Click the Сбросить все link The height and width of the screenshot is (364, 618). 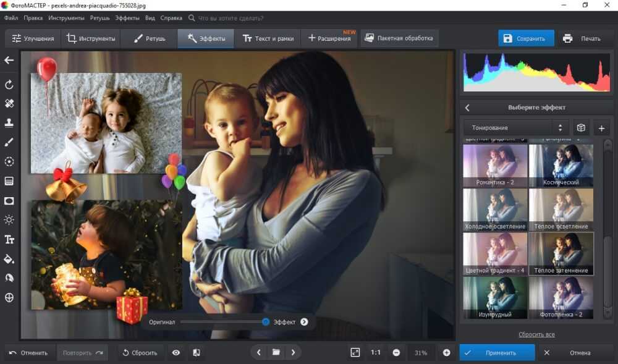536,334
